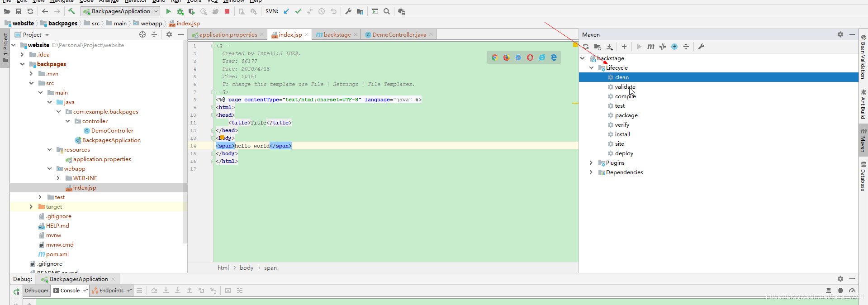This screenshot has height=305, width=868.
Task: Click body in editor breadcrumb
Action: tap(247, 268)
